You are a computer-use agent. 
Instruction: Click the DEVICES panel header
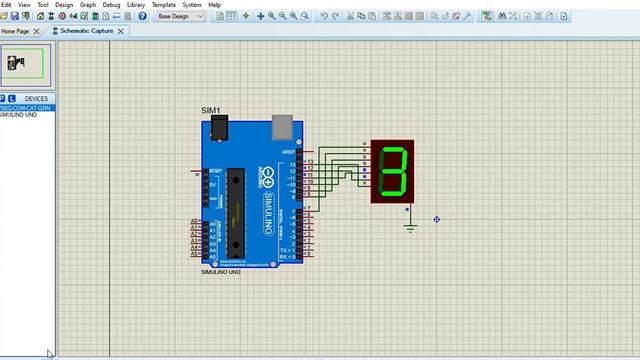click(x=36, y=99)
